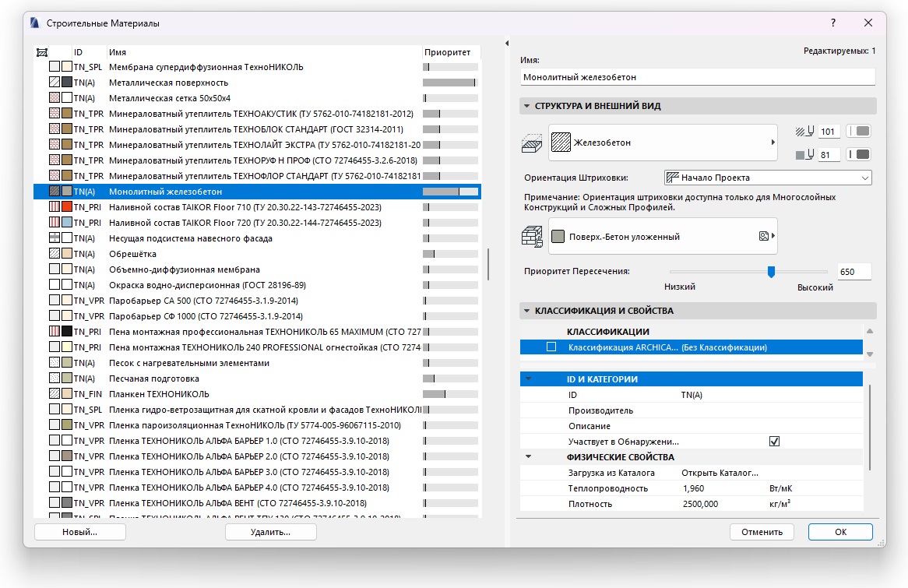Open the Поверх.-Бетон уложенный surface selector

click(663, 236)
